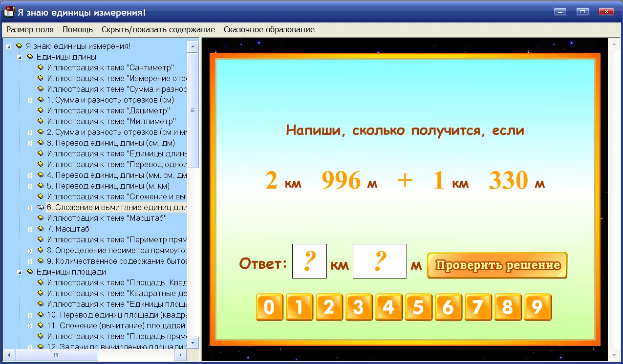Click the contents tree scroll-up arrow
623x364 pixels.
(x=193, y=46)
